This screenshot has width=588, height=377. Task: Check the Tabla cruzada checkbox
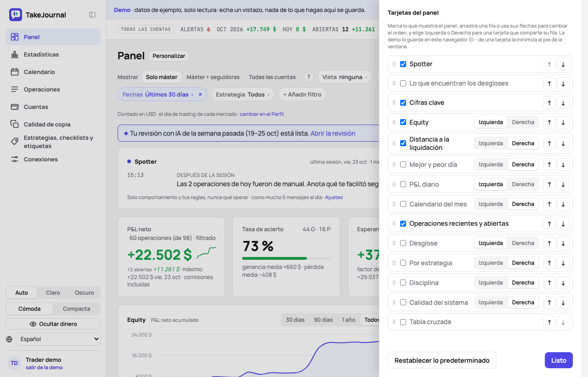pyautogui.click(x=403, y=322)
